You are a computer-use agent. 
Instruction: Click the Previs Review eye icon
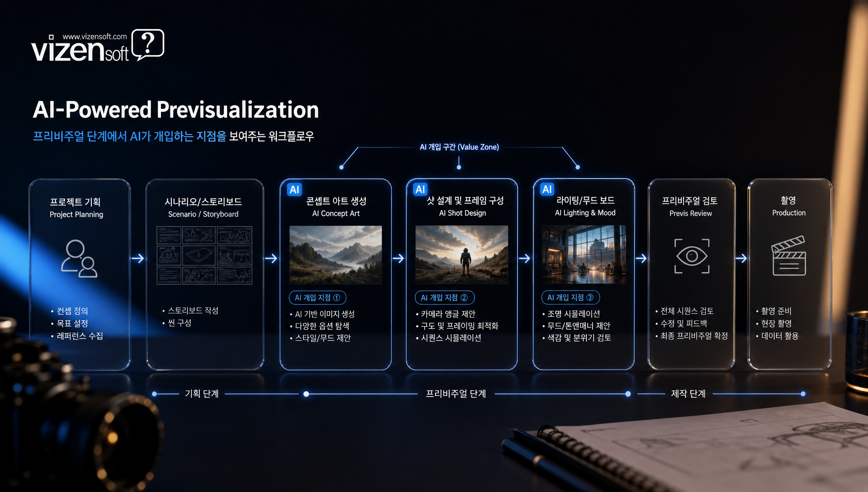[692, 256]
